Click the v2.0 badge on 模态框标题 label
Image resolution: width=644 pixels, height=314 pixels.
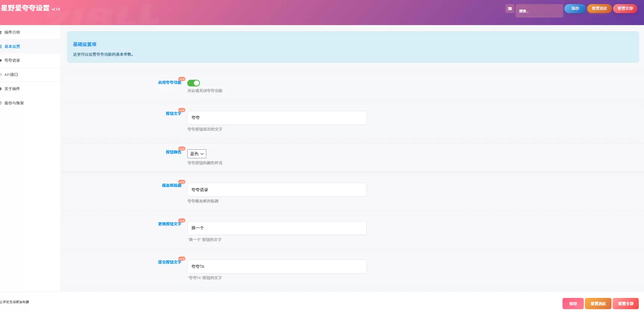[x=182, y=182]
